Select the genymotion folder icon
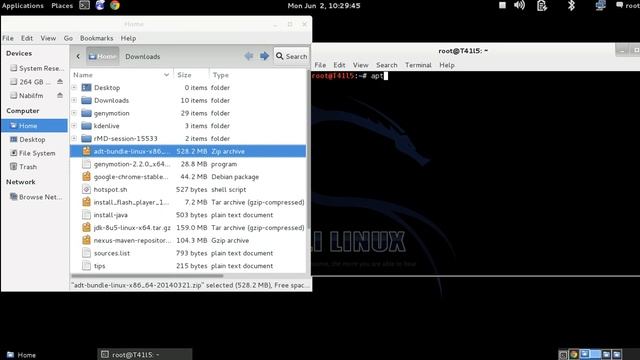 pyautogui.click(x=86, y=113)
